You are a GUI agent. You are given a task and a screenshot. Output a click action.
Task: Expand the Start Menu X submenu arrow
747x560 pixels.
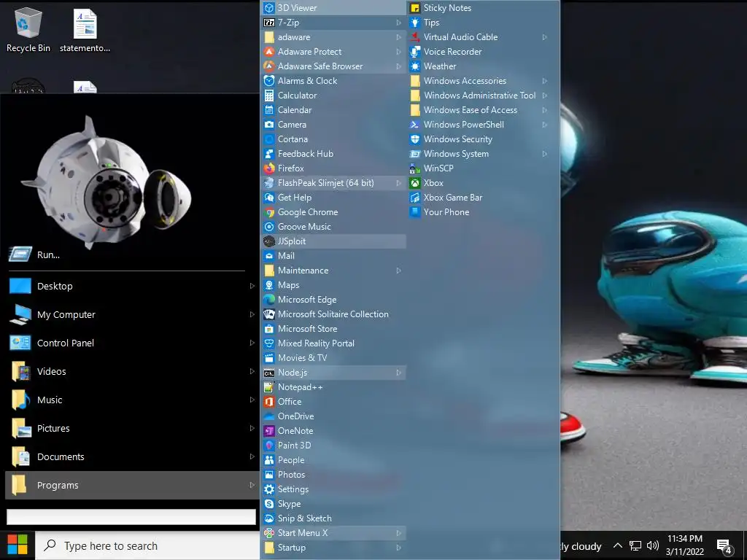(x=399, y=533)
